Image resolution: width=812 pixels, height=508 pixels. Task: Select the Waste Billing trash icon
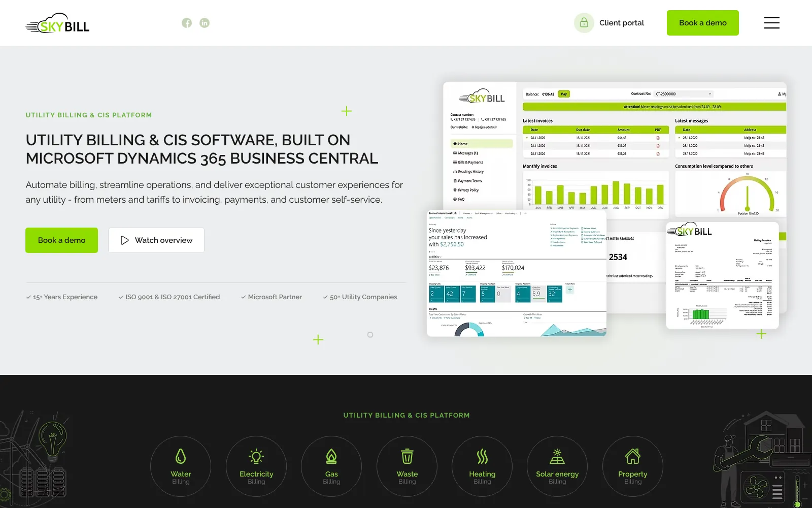point(407,456)
